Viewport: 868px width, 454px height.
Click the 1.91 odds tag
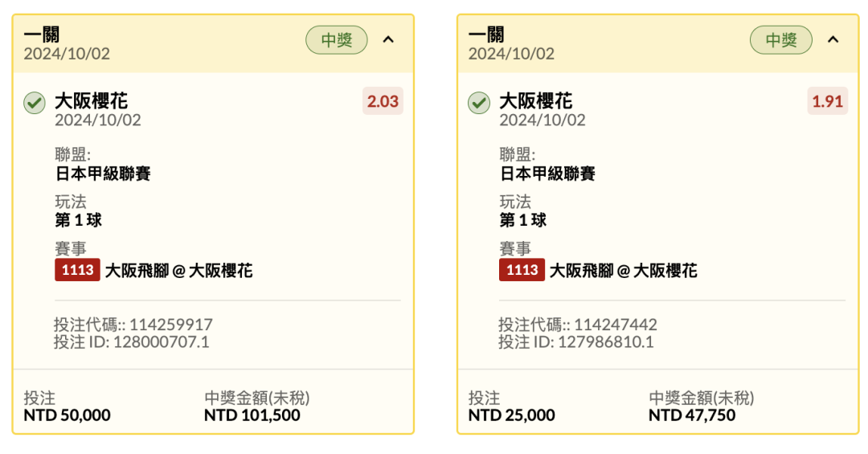point(827,101)
